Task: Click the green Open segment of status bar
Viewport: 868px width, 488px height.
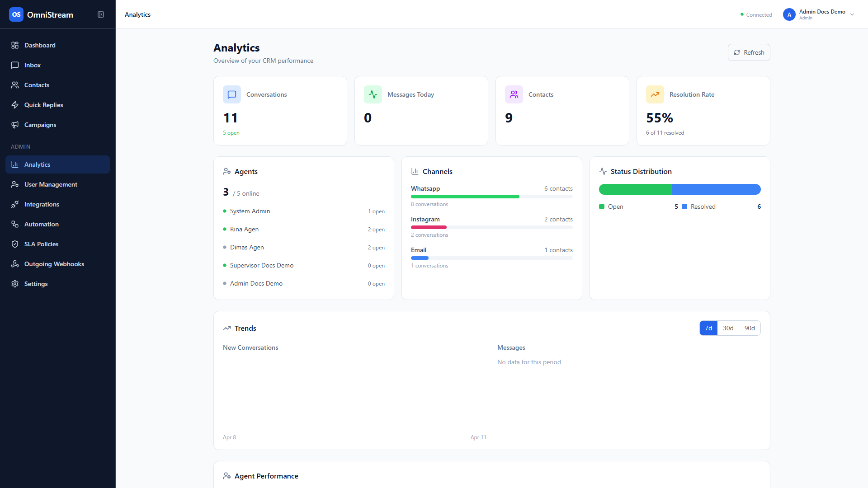Action: point(635,189)
